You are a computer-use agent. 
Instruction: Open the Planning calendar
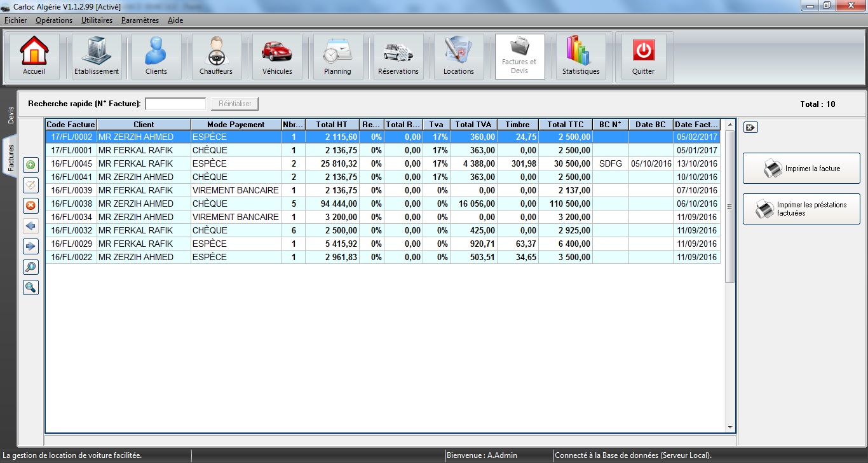[x=337, y=57]
